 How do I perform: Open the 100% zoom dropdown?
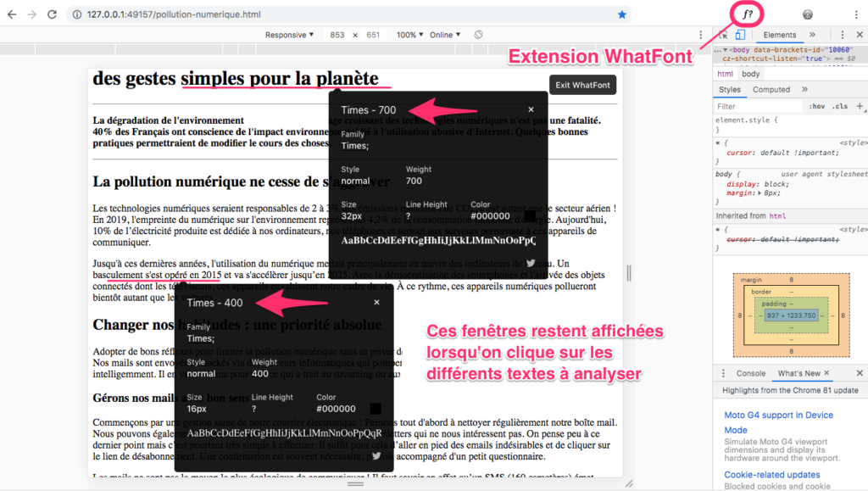pos(410,35)
